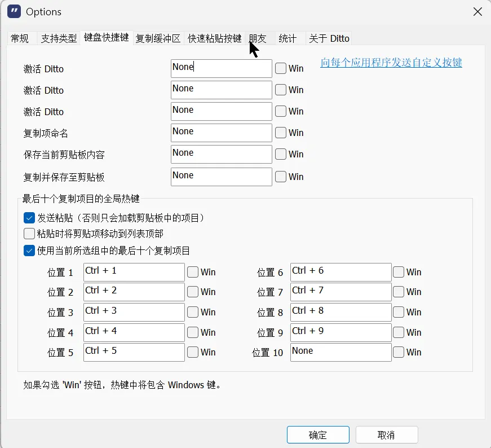The width and height of the screenshot is (491, 448).
Task: Focus the 位置 8 hotkey field
Action: click(x=341, y=312)
